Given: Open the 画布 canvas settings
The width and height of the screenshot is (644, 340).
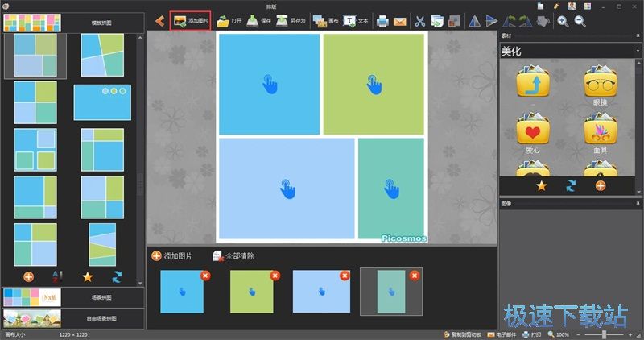Looking at the screenshot, I should (326, 21).
